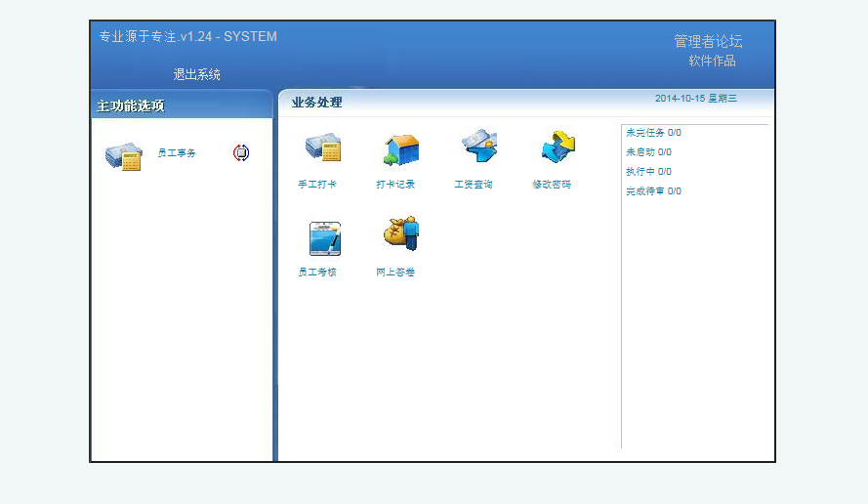Open the 打卡记录 house icon
The width and height of the screenshot is (868, 504).
click(400, 148)
